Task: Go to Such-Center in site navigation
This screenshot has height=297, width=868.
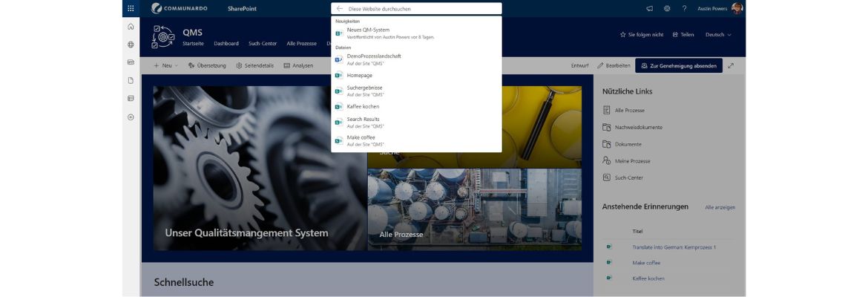Action: pyautogui.click(x=263, y=44)
